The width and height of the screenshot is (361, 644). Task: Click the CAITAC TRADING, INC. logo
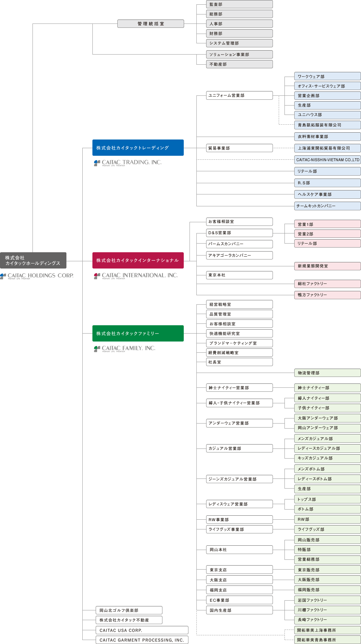pyautogui.click(x=128, y=163)
